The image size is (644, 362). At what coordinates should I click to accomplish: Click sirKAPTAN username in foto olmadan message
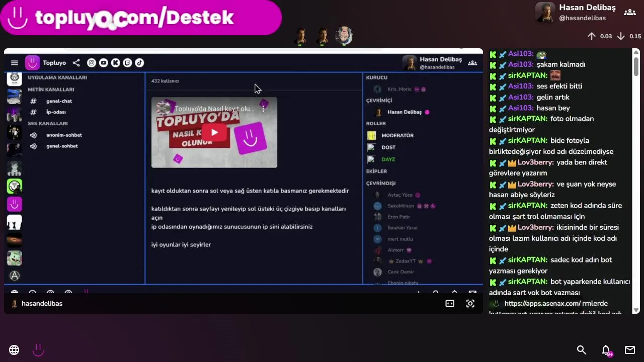(528, 119)
